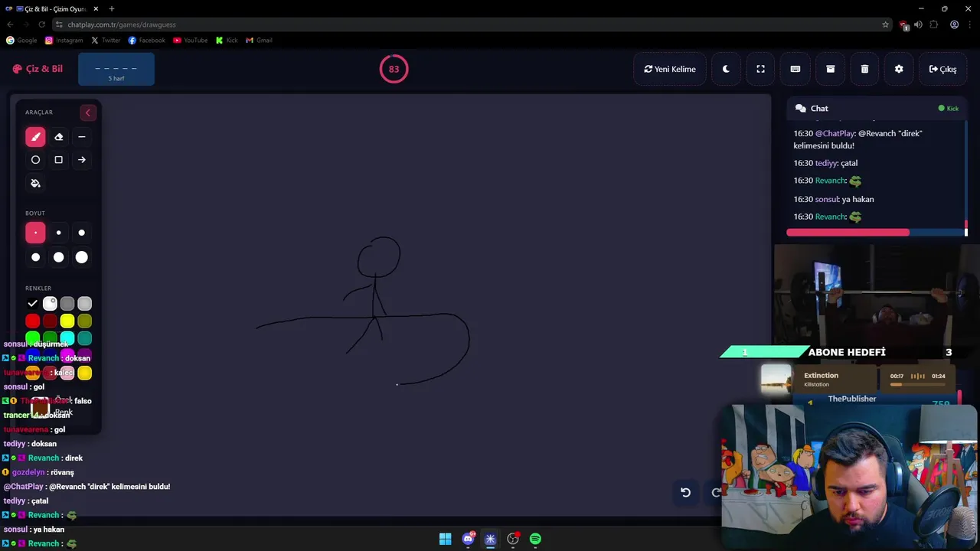Screen dimensions: 980x551
Task: Select the brush drawing tool
Action: 35,137
